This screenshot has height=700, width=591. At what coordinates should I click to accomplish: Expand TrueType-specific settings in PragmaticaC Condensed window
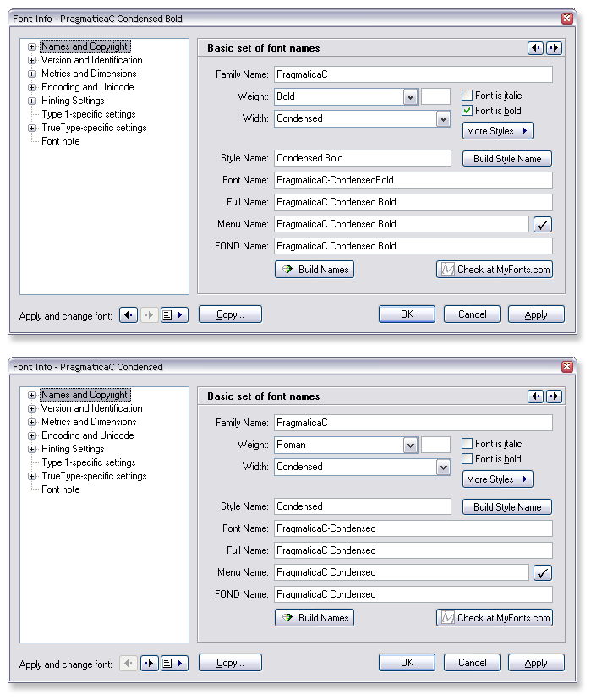coord(31,476)
